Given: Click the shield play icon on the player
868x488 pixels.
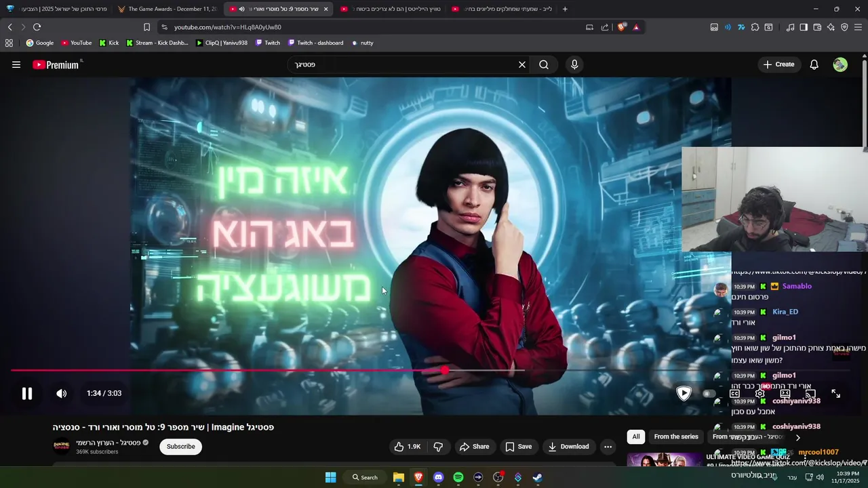Looking at the screenshot, I should pyautogui.click(x=684, y=394).
